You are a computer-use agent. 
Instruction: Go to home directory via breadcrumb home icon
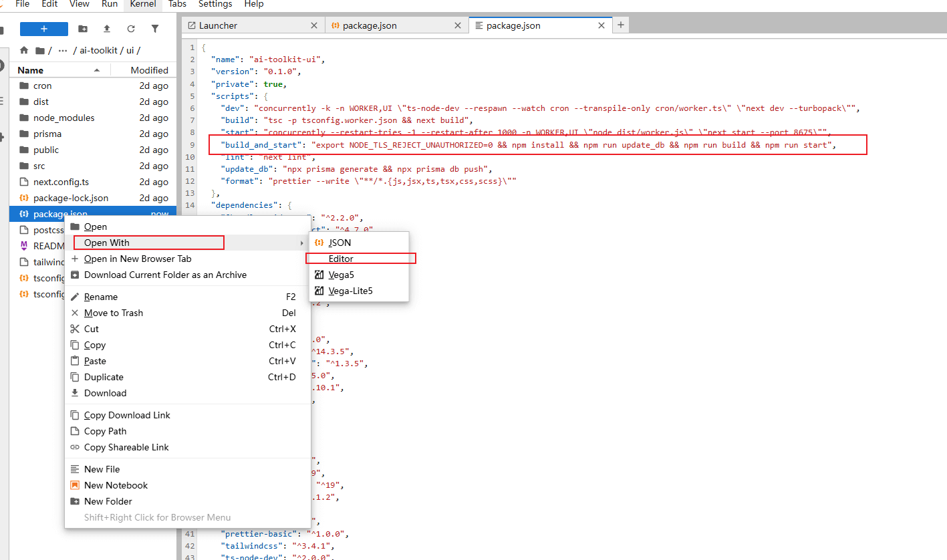25,50
